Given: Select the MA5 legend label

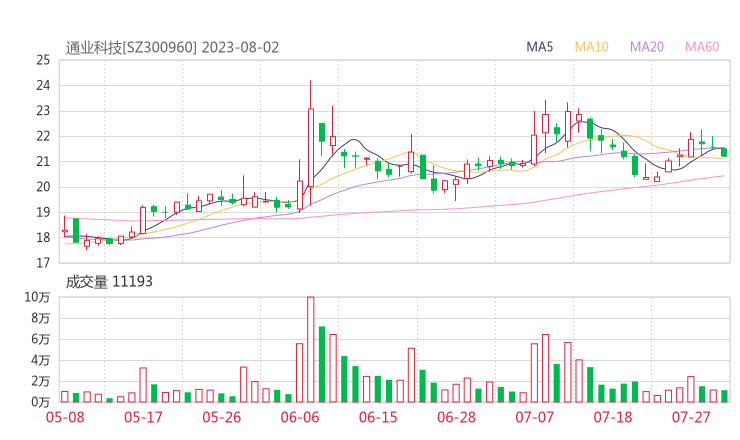Looking at the screenshot, I should coord(539,47).
